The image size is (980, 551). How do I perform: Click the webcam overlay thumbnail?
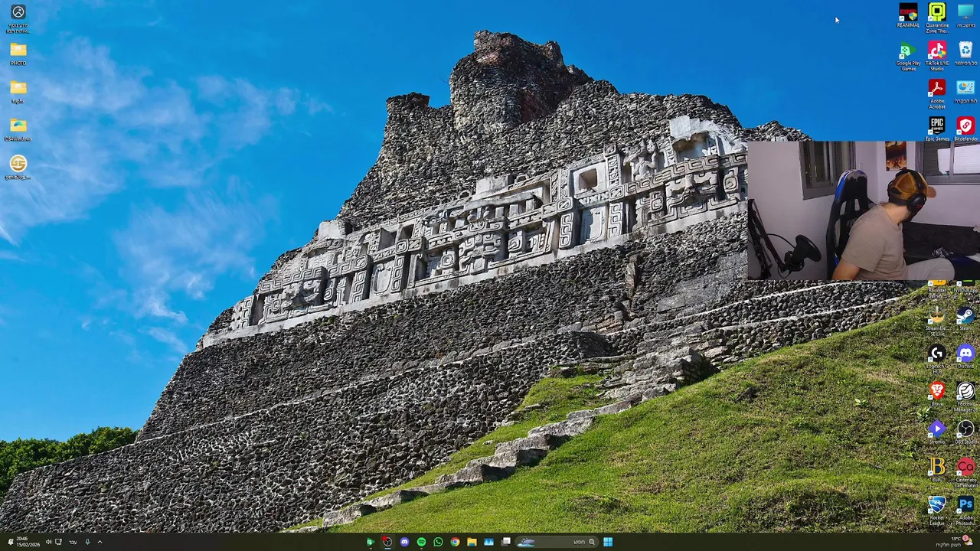(x=863, y=210)
